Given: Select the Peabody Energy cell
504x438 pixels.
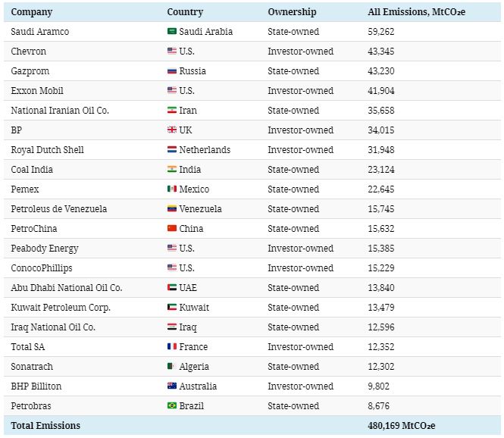Looking at the screenshot, I should [x=45, y=249].
